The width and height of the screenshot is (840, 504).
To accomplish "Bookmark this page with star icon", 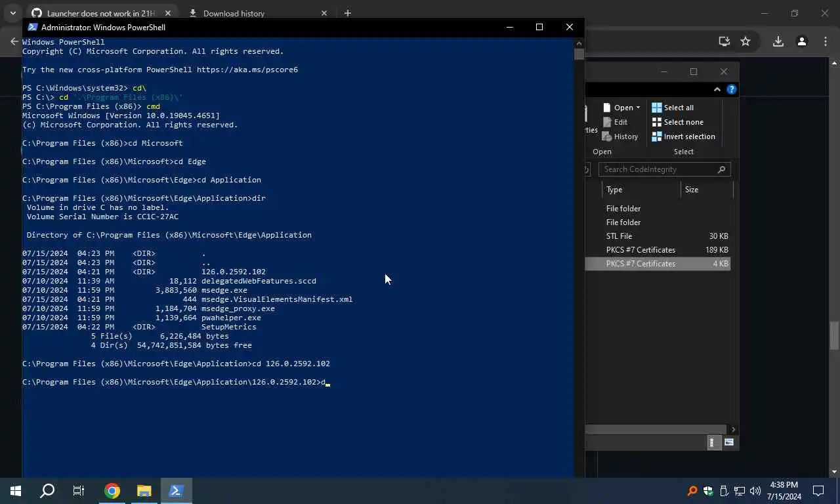I will click(745, 41).
